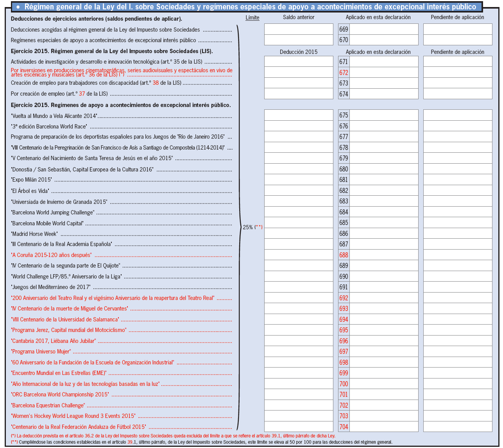Click 'Deducciones de ejercicios anteriores' bold heading
This screenshot has height=448, width=503.
click(x=97, y=19)
